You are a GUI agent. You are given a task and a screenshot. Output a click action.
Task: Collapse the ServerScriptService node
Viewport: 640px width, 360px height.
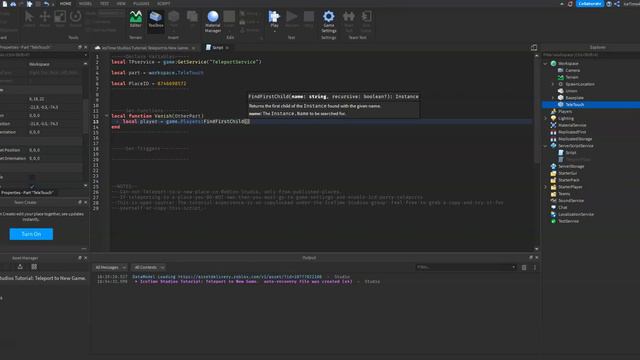(546, 146)
